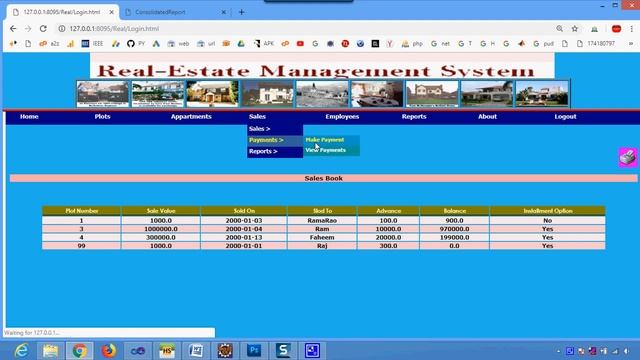Click the first house thumbnail in banner
Image resolution: width=640 pixels, height=360 pixels.
[102, 94]
